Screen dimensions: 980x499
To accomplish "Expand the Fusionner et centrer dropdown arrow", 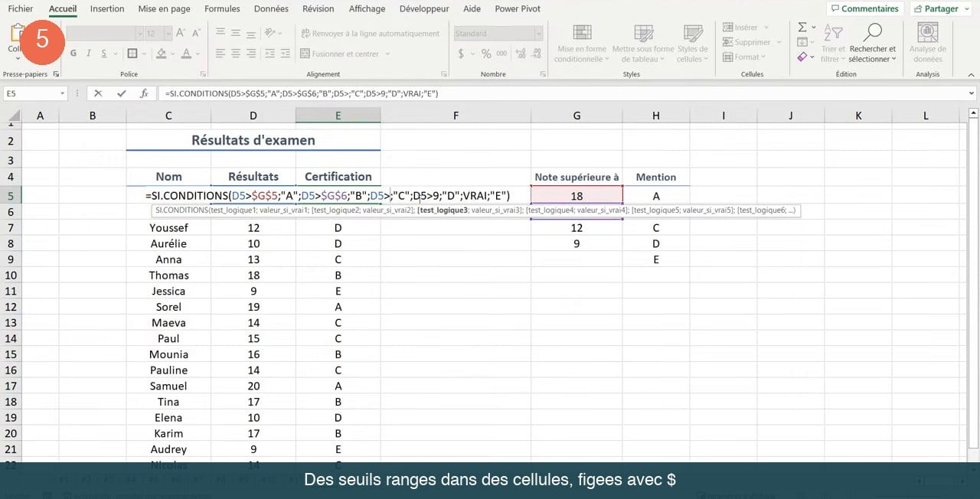I will [387, 54].
